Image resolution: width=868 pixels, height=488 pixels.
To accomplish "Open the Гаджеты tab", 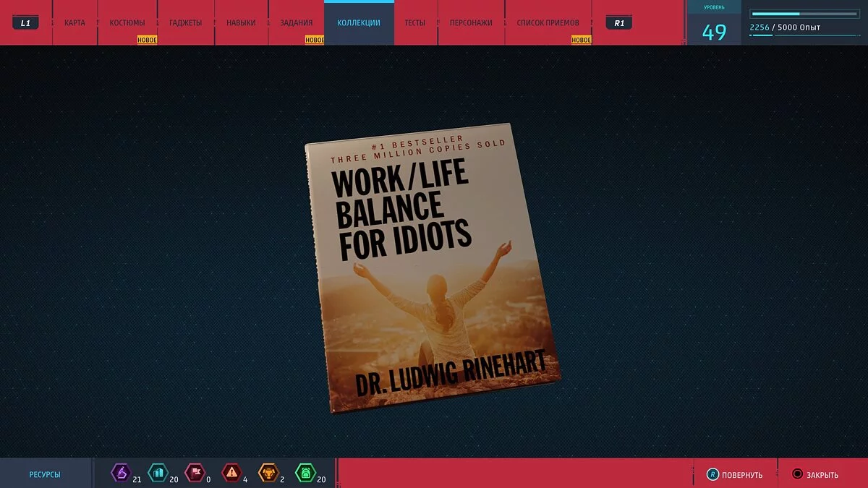I will pos(186,22).
